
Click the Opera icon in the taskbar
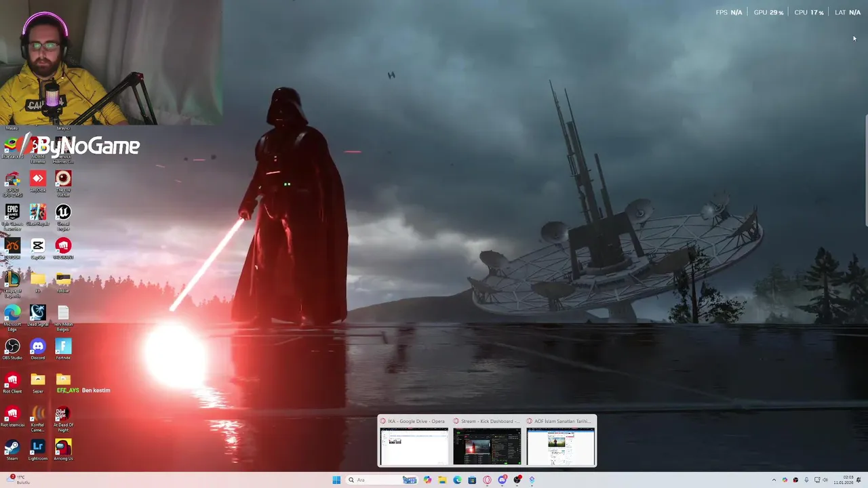(487, 480)
